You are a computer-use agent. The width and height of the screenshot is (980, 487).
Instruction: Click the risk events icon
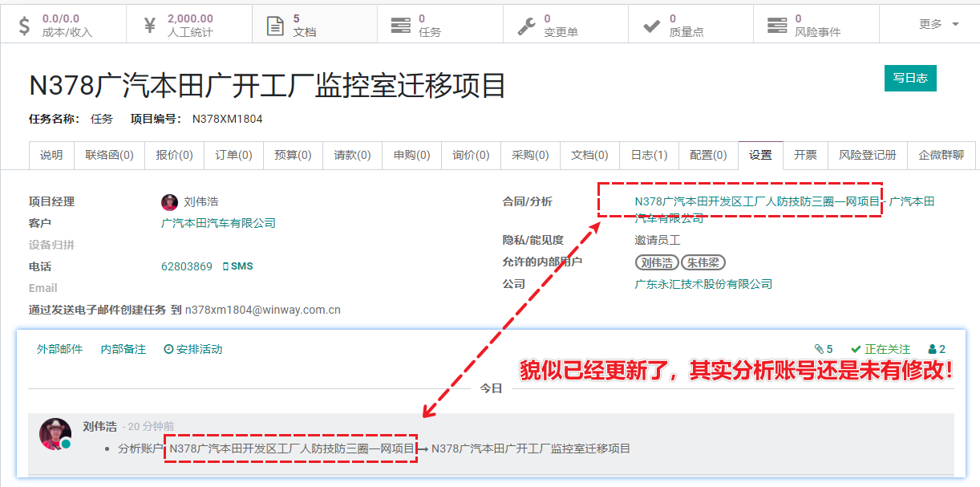point(776,25)
